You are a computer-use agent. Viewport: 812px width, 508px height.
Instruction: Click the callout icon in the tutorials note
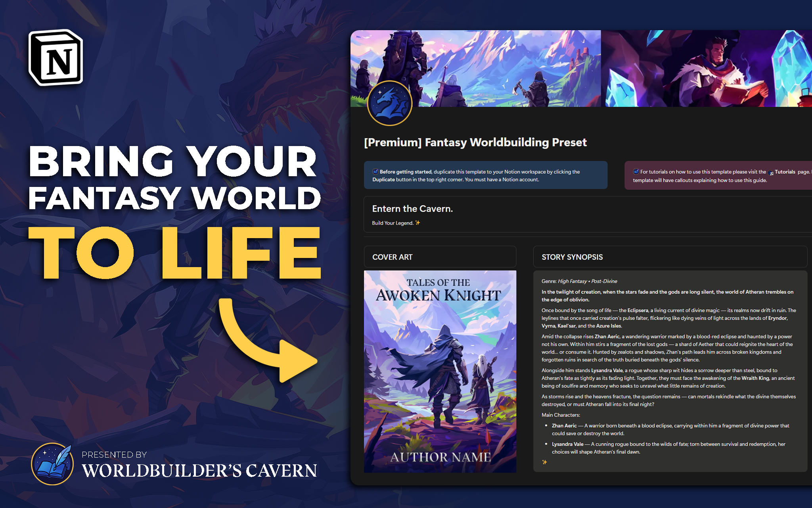[x=636, y=171]
